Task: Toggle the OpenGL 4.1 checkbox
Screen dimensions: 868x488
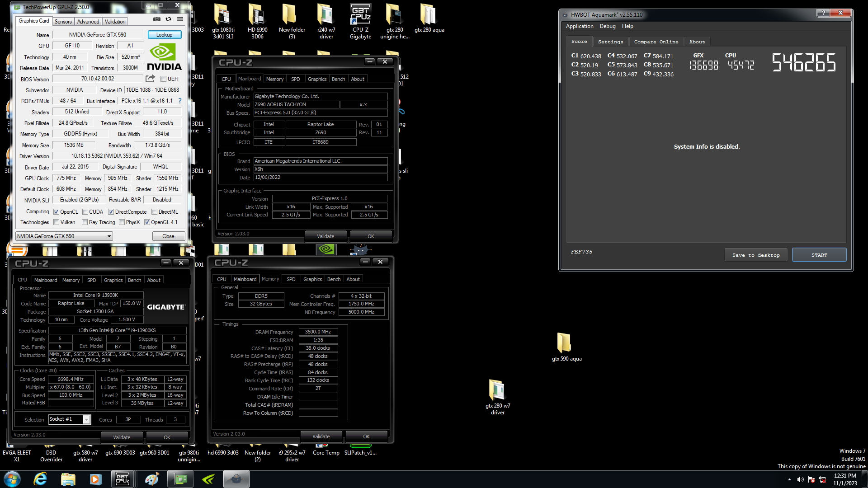Action: pyautogui.click(x=147, y=222)
